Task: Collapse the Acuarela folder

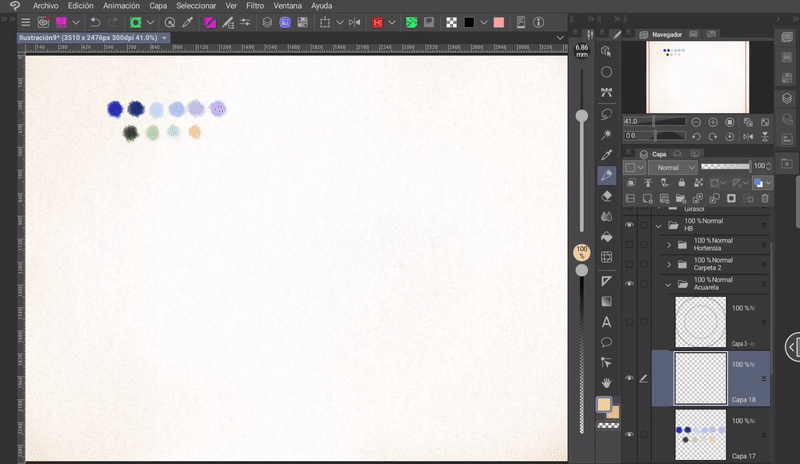Action: (x=668, y=284)
